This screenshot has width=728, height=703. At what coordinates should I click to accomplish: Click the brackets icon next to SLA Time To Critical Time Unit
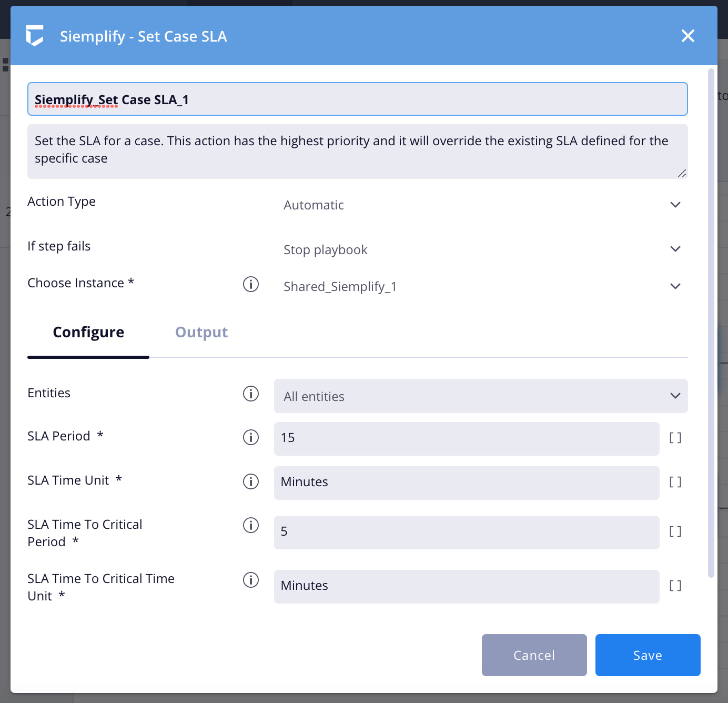point(675,585)
